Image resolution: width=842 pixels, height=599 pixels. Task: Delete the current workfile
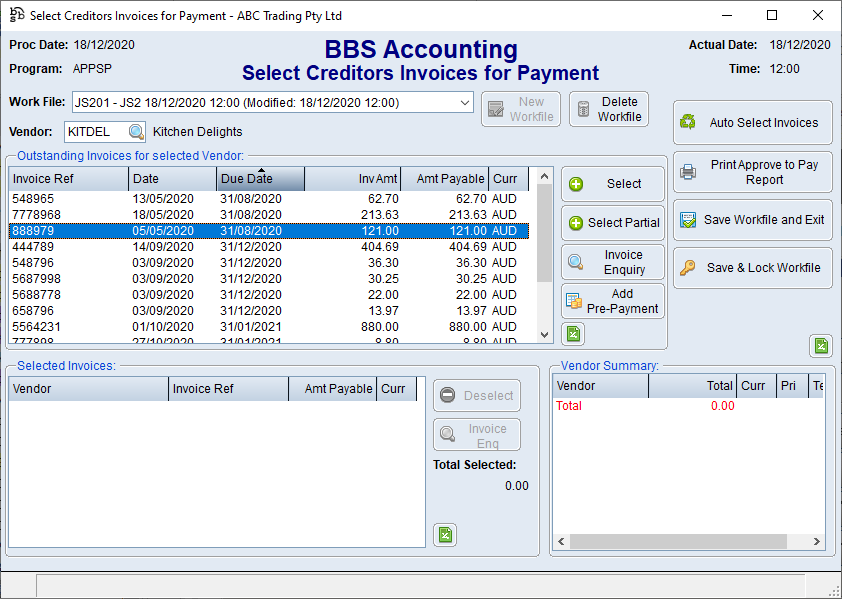point(609,110)
